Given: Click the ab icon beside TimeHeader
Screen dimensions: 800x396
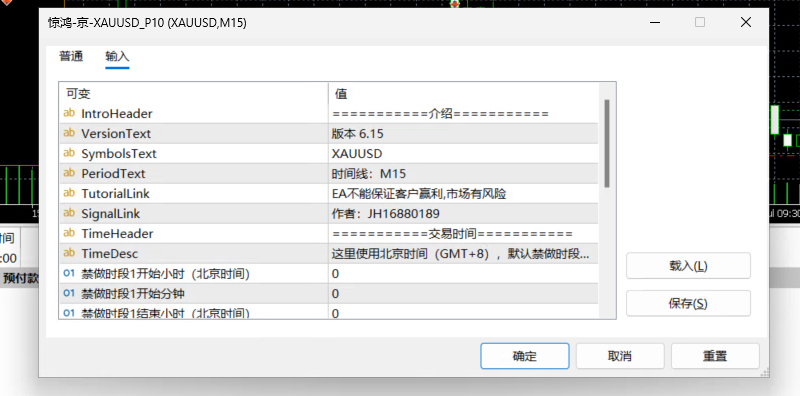Looking at the screenshot, I should coord(69,233).
